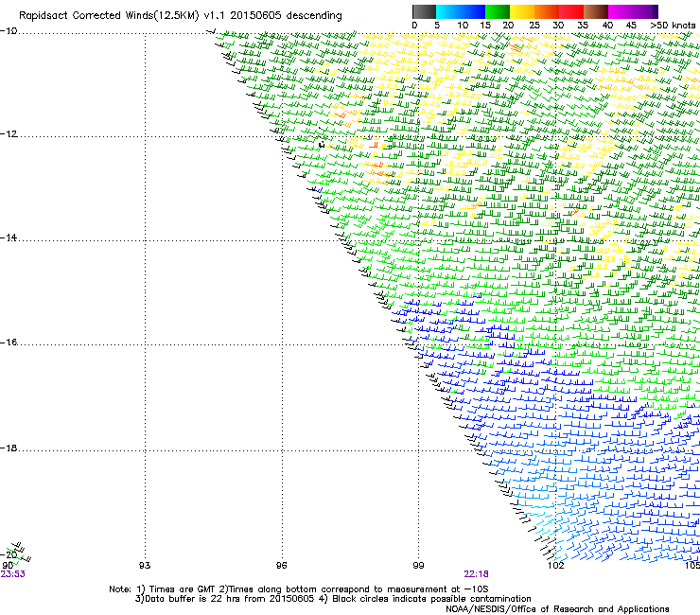Click the '-14' latitude axis label

[9, 237]
